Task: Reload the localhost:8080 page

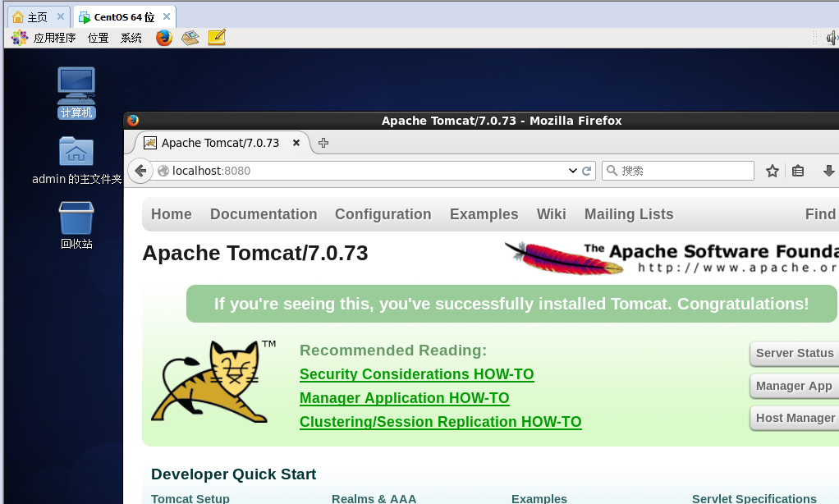Action: click(587, 171)
